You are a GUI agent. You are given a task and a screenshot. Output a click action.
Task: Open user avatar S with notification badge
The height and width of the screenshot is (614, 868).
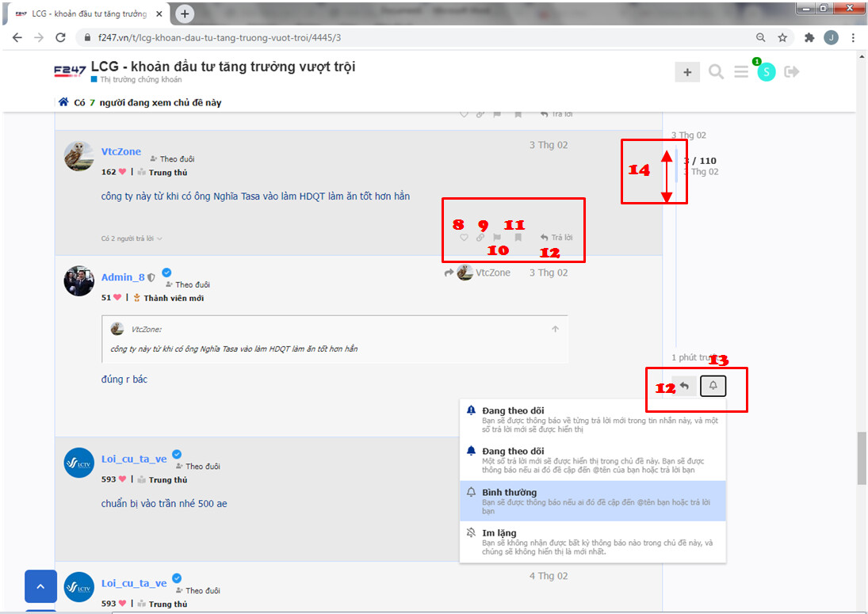pyautogui.click(x=767, y=71)
